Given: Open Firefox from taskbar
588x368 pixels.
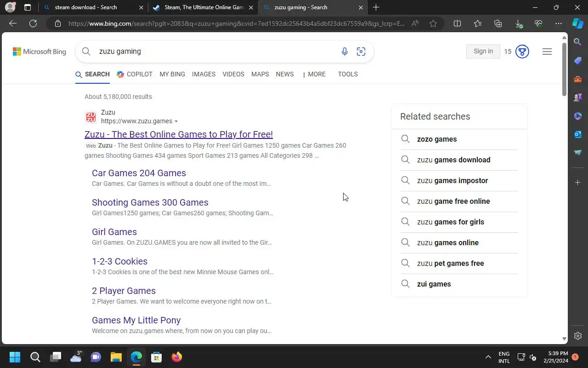Looking at the screenshot, I should pos(176,357).
